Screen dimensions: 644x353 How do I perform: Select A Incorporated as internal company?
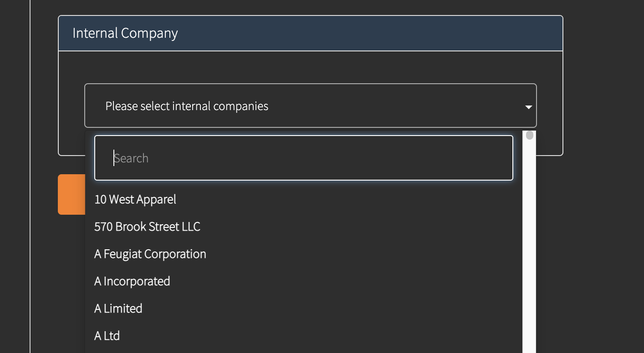pos(132,281)
